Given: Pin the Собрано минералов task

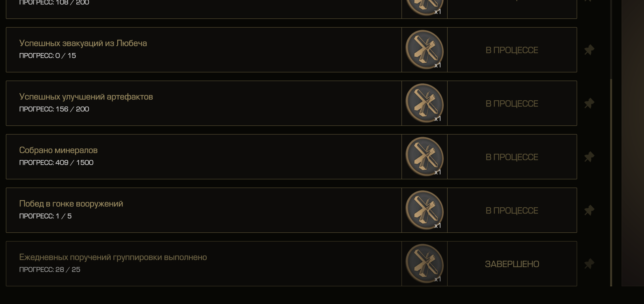Looking at the screenshot, I should click(x=589, y=157).
